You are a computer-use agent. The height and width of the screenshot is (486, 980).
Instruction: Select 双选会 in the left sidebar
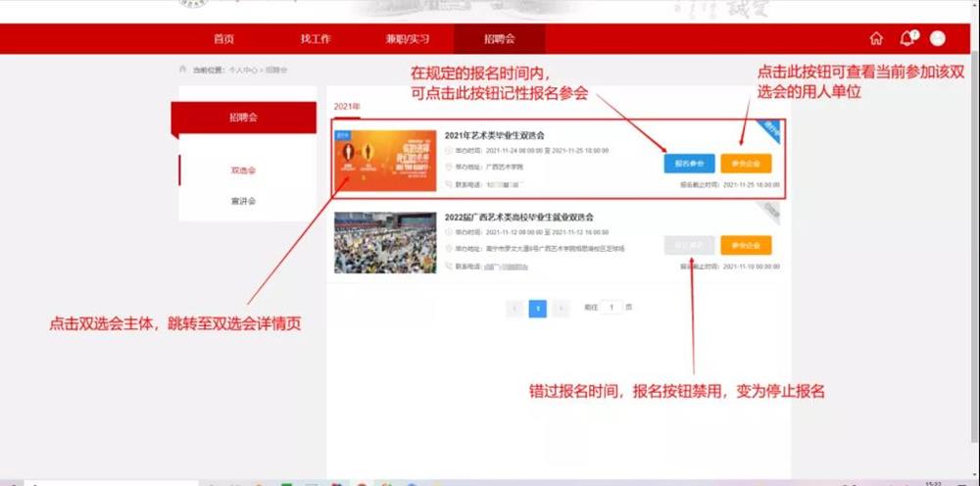coord(243,170)
